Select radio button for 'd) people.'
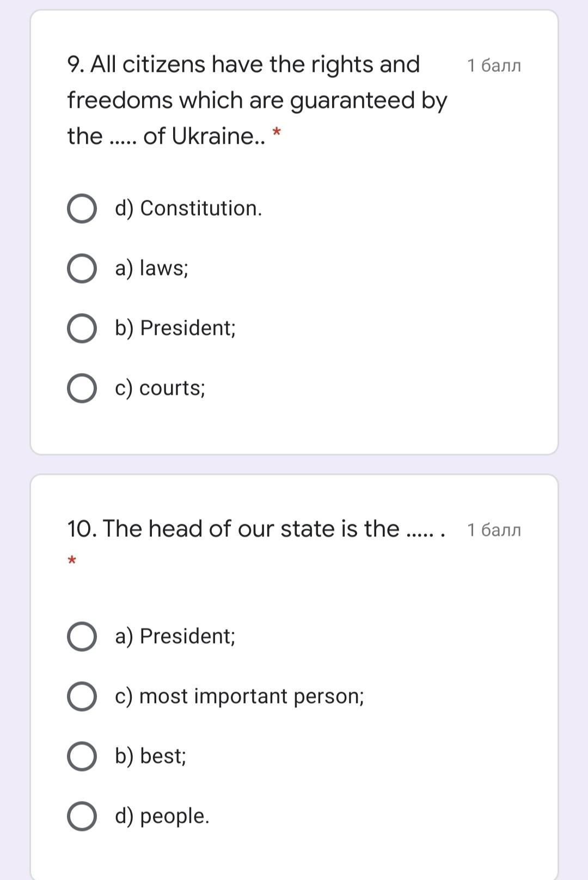Screen dimensions: 588x880 pos(82,816)
